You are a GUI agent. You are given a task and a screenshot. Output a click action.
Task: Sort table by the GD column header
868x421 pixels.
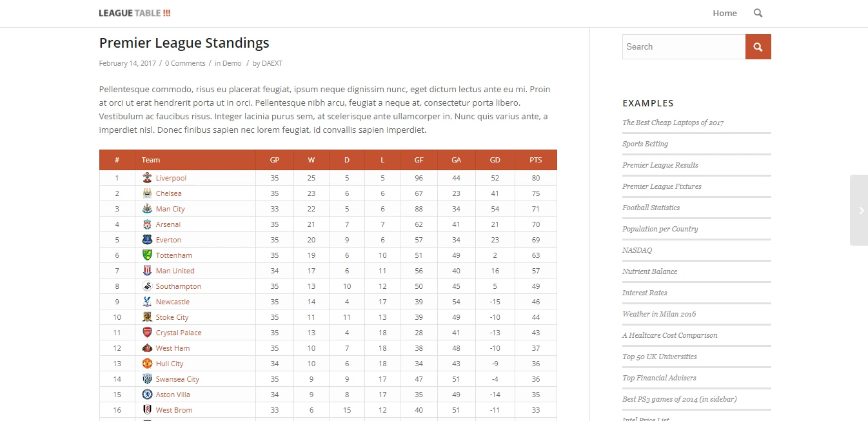495,160
